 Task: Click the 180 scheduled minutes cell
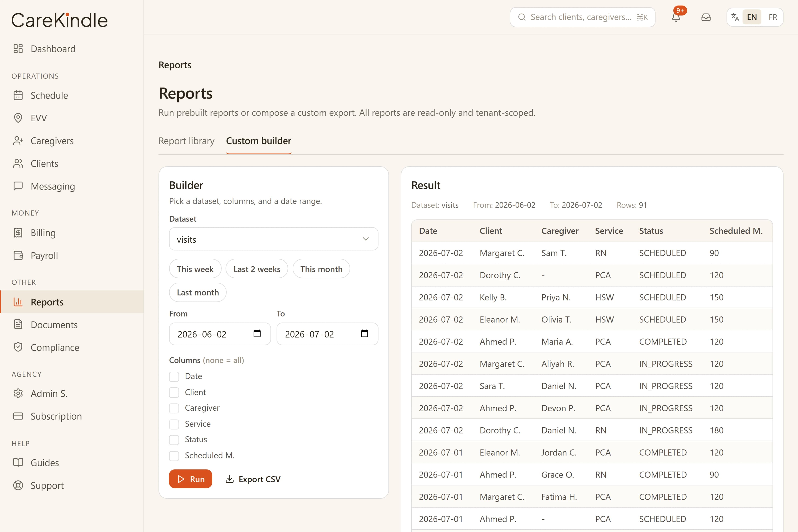pyautogui.click(x=717, y=430)
